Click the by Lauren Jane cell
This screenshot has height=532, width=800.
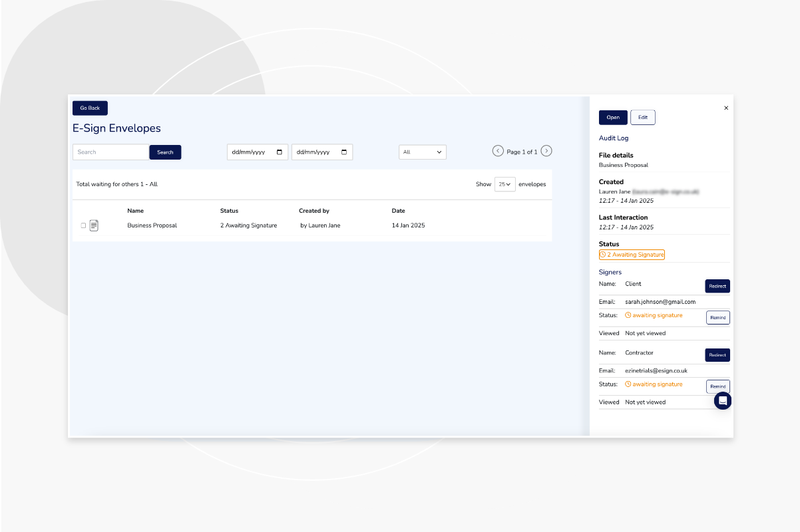tap(320, 225)
